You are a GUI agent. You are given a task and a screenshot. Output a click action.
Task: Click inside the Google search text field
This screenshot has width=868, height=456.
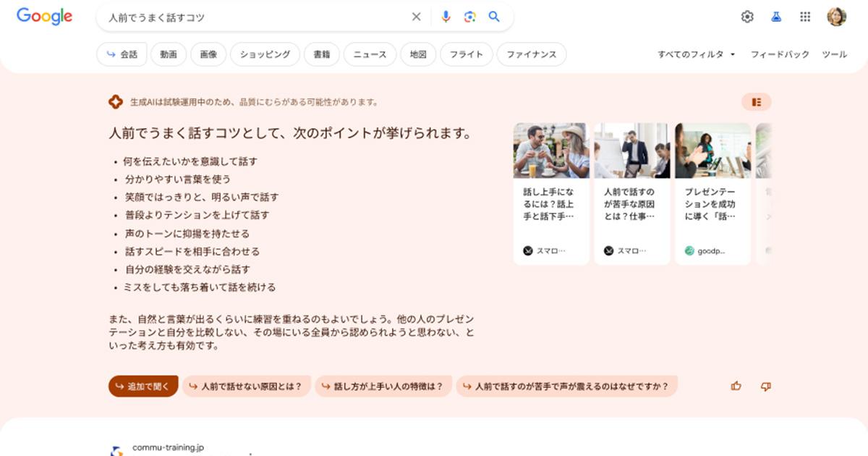click(x=253, y=17)
